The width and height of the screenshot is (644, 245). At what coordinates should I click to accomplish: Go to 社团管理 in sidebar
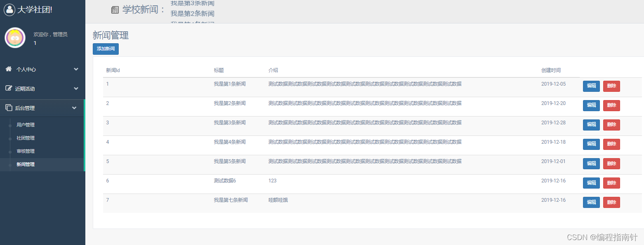click(26, 138)
